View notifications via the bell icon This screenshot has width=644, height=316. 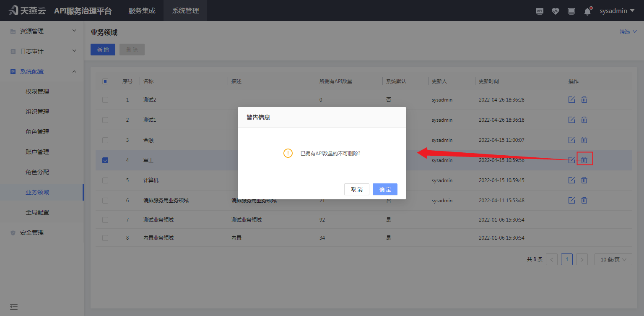(x=587, y=11)
